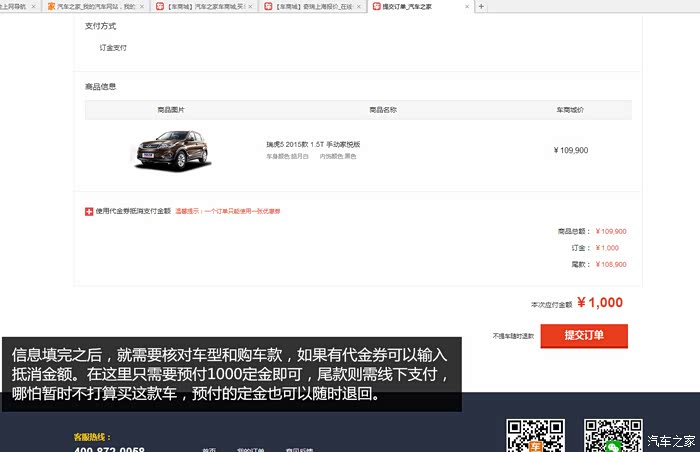Click the 订金 ¥1,000 deposit value
Screen dimensions: 700x452
click(607, 248)
